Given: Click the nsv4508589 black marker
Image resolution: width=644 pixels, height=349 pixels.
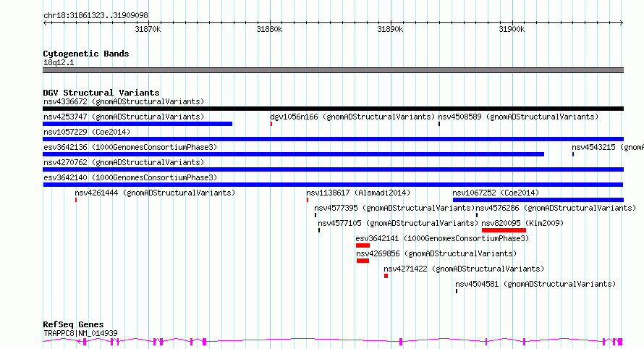Looking at the screenshot, I should pos(439,124).
